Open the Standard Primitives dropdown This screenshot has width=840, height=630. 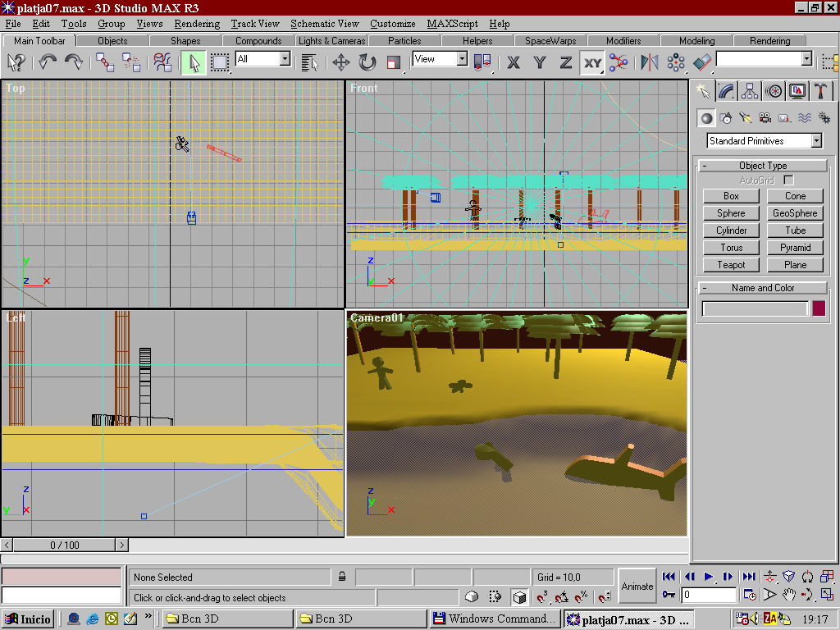(816, 141)
